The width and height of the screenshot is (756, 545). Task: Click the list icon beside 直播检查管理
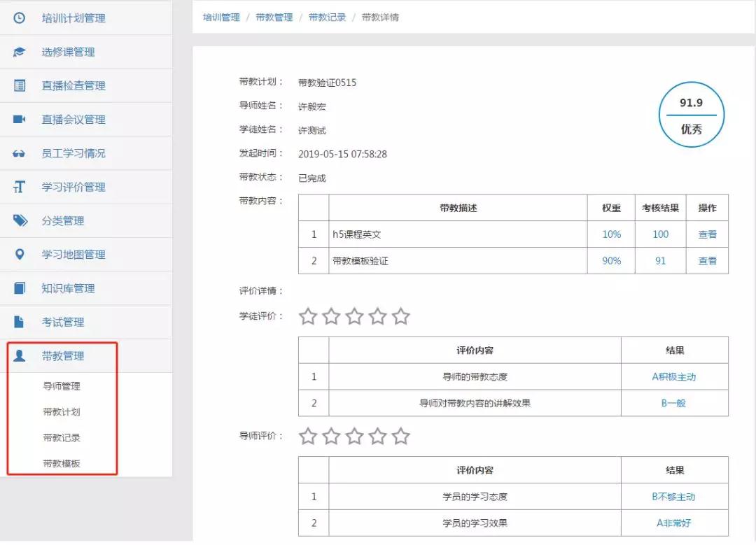coord(20,85)
